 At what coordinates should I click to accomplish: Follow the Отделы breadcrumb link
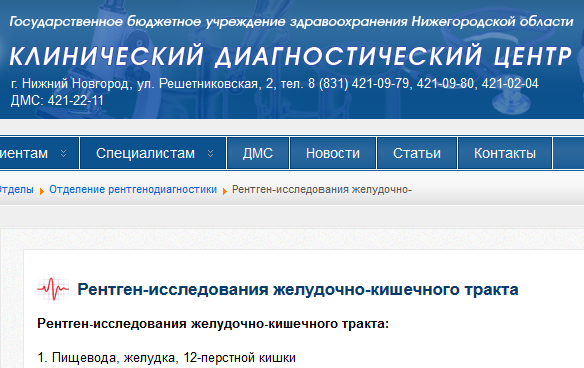16,189
